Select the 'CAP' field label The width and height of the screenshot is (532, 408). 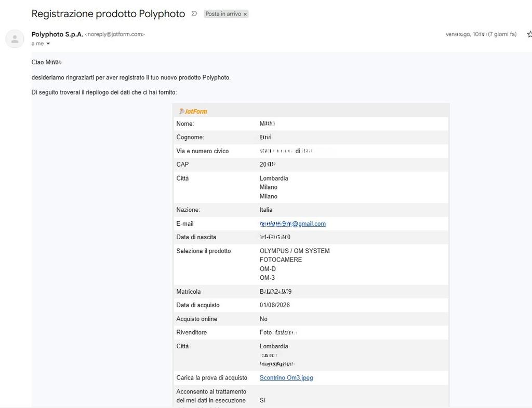(182, 165)
